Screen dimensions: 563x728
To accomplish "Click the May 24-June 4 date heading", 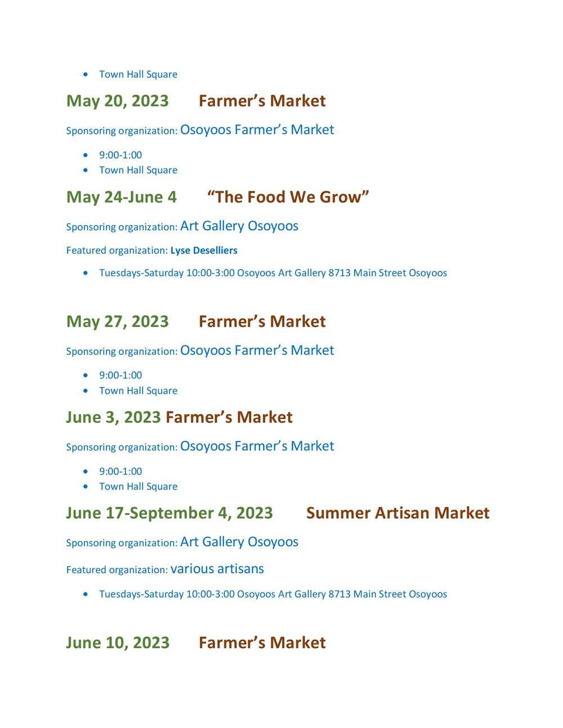I will [x=121, y=197].
